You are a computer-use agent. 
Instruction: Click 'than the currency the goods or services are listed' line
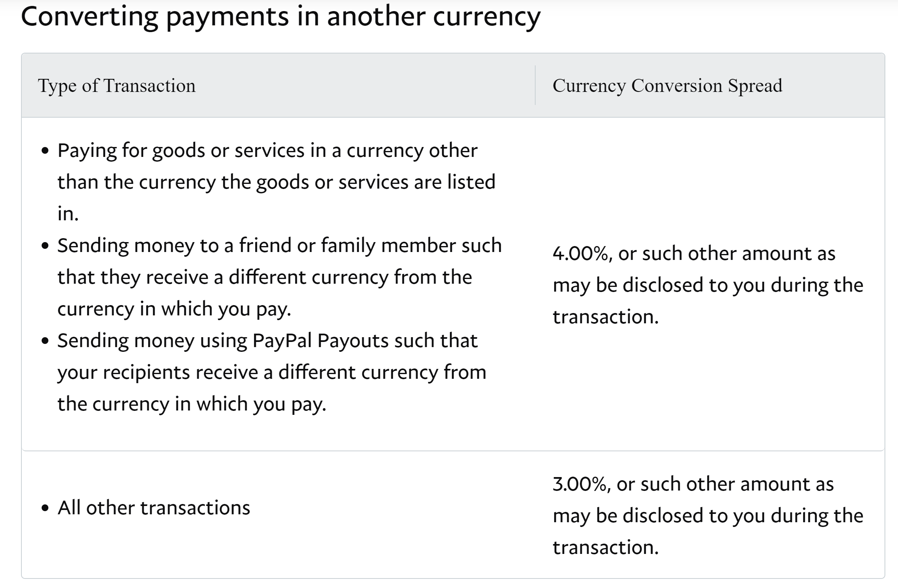point(276,182)
